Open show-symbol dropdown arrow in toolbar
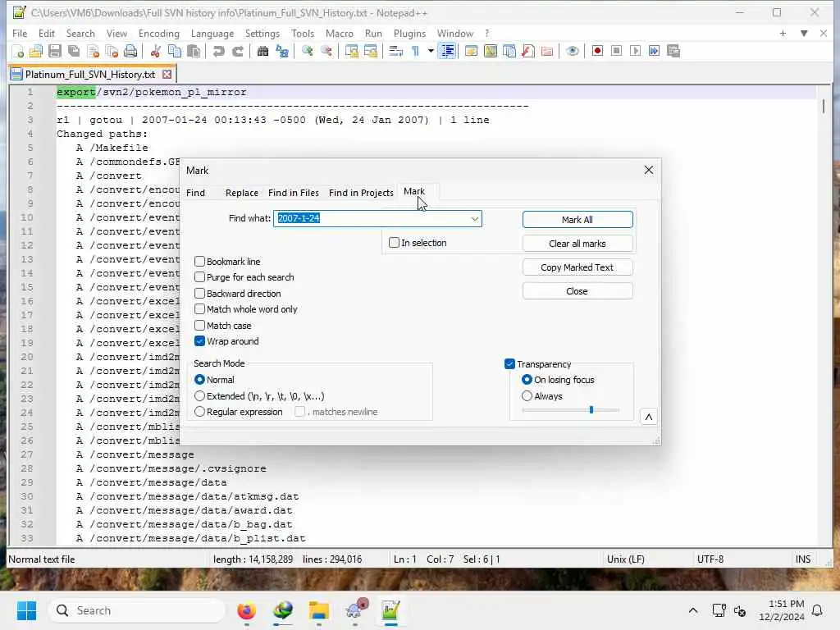Viewport: 840px width, 630px height. (431, 52)
